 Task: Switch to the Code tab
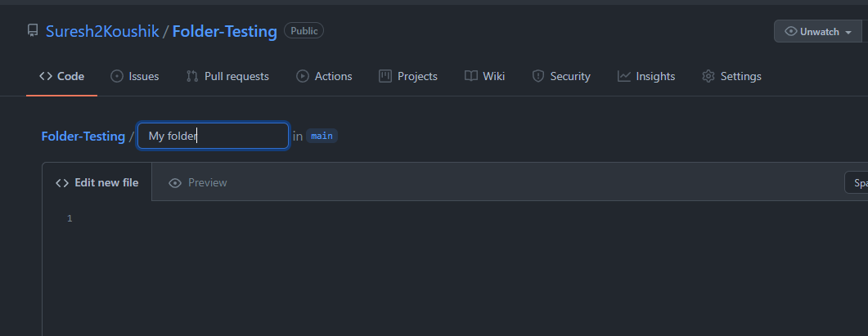tap(62, 76)
